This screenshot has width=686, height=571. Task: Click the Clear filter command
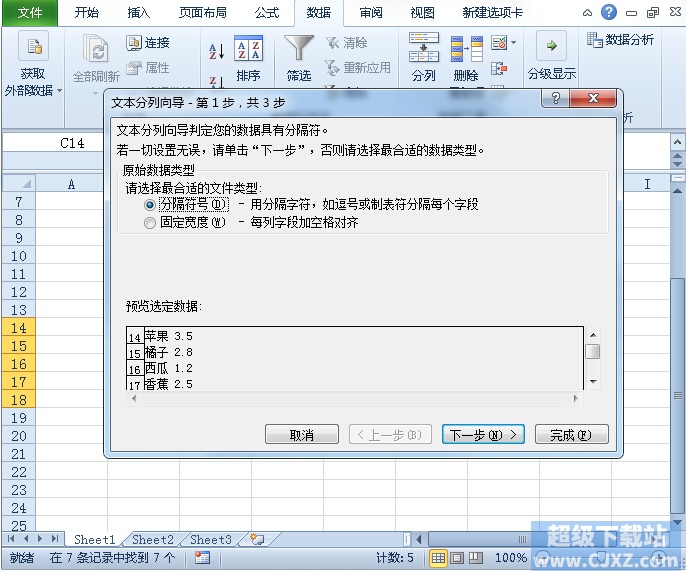(x=346, y=43)
